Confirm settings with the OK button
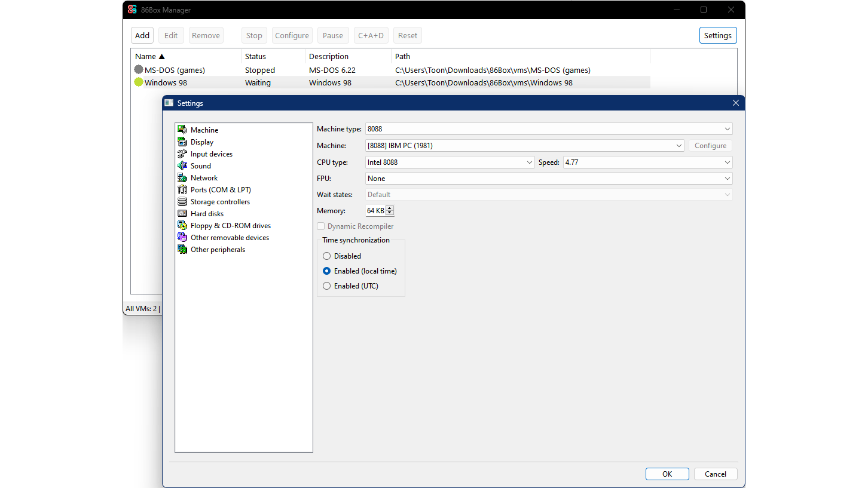The width and height of the screenshot is (868, 488). pos(667,474)
